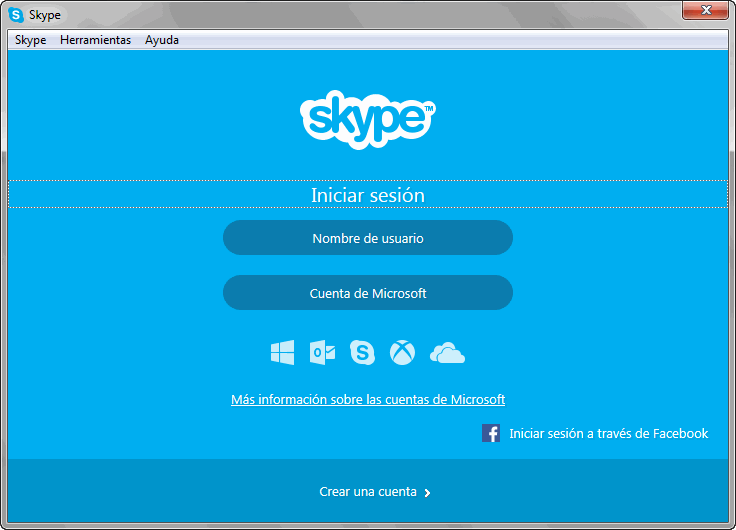Click the Outlook icon
The width and height of the screenshot is (736, 530).
322,353
